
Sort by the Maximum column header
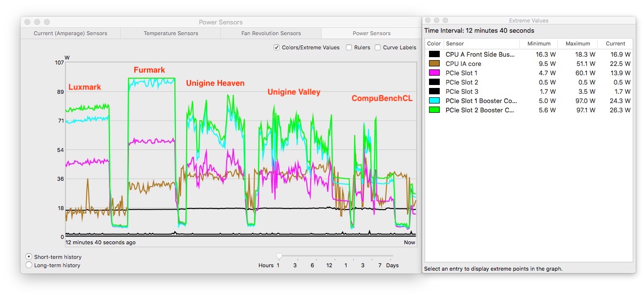tap(578, 43)
